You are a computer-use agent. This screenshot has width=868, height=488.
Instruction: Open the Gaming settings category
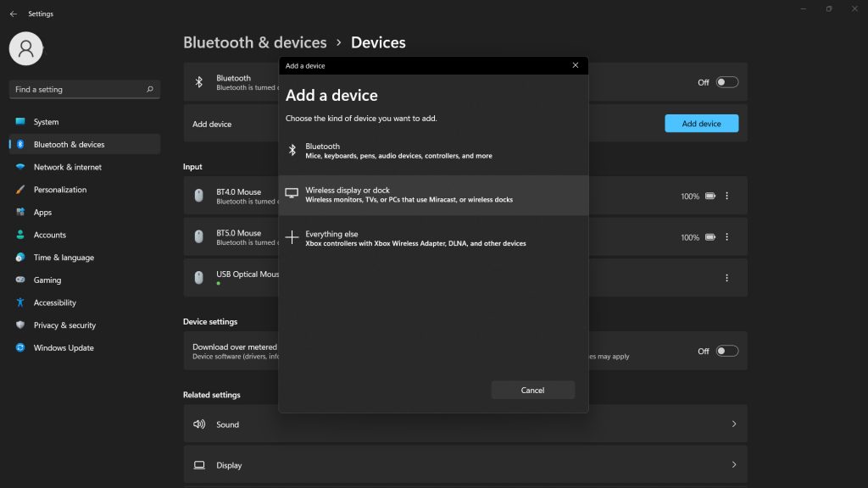click(47, 280)
